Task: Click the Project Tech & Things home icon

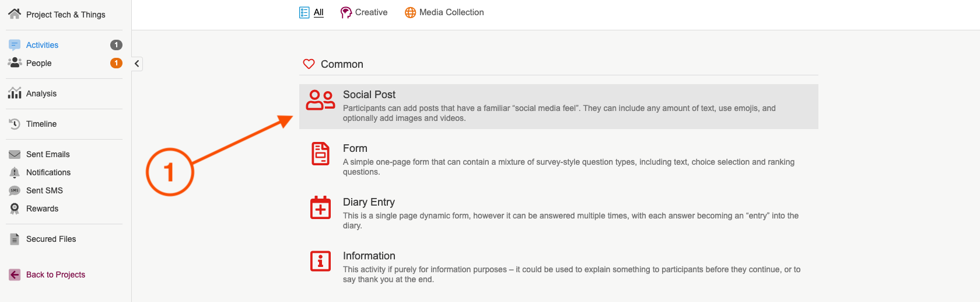Action: pos(15,14)
